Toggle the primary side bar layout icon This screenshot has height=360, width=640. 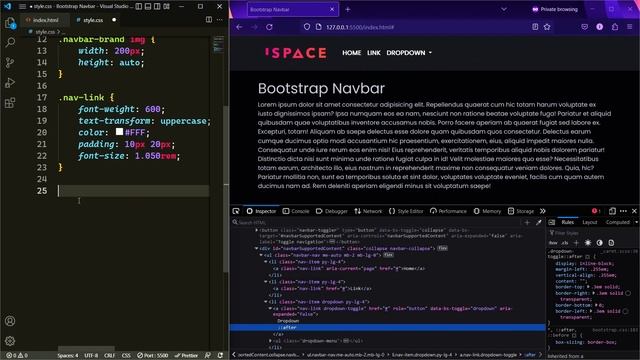(x=139, y=7)
